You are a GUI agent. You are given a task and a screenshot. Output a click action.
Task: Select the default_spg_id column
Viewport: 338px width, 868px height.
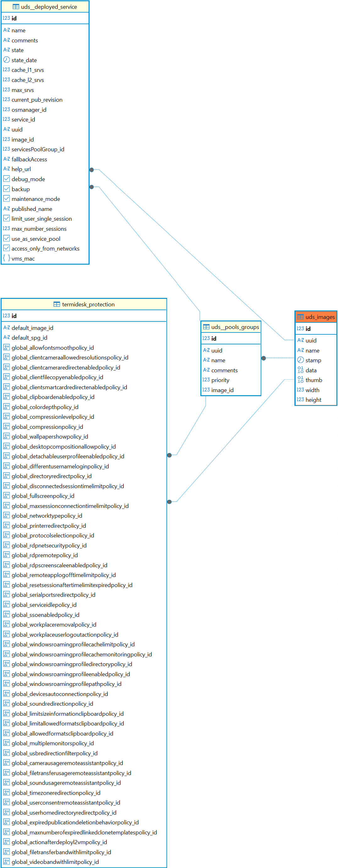[x=29, y=337]
